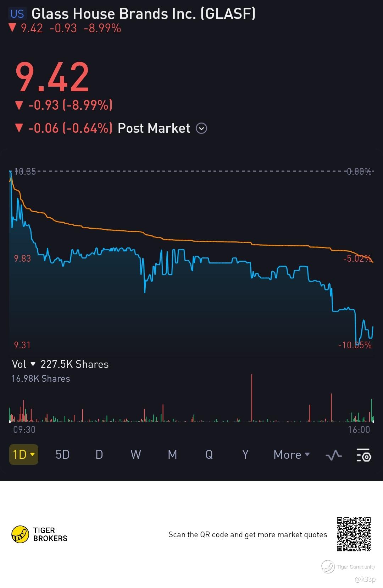Select the Q quarterly chart tab
Image resolution: width=383 pixels, height=588 pixels.
[209, 454]
